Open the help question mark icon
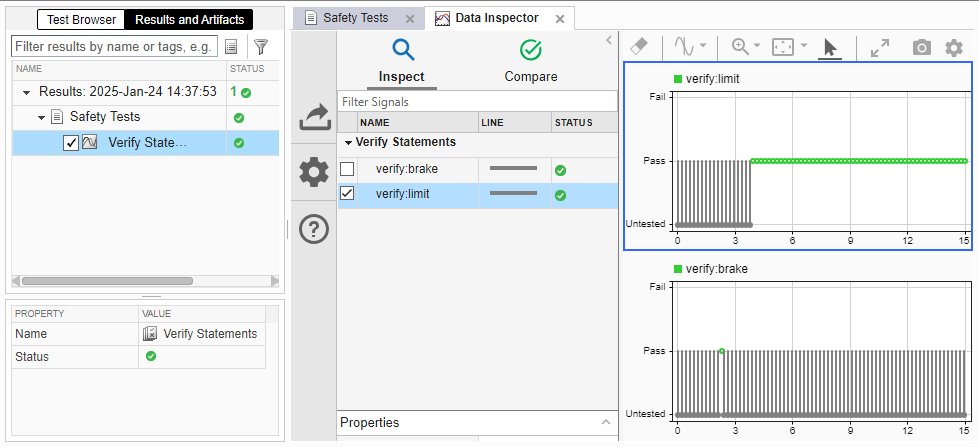 (x=314, y=229)
